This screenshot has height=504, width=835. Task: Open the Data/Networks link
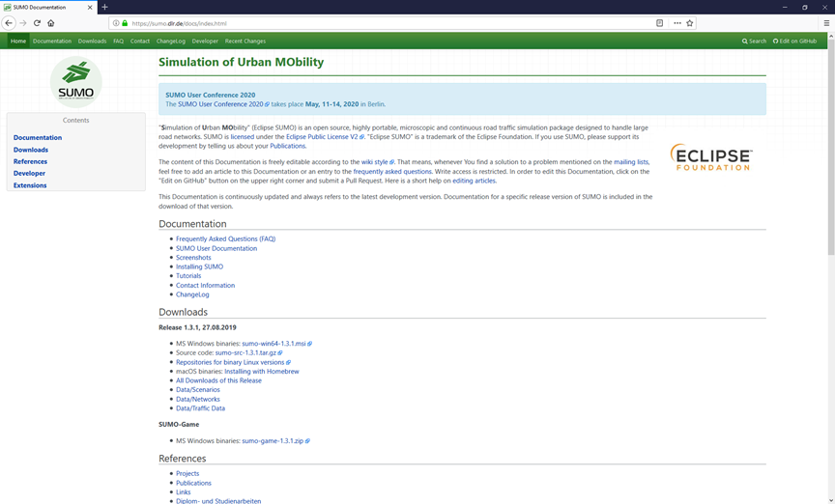pyautogui.click(x=197, y=399)
